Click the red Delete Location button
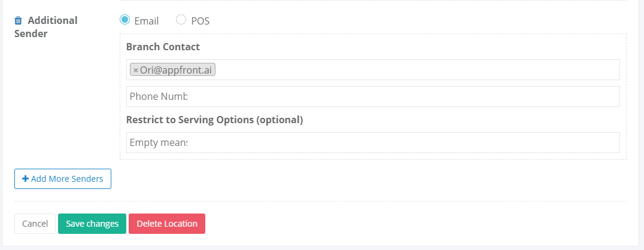This screenshot has height=250, width=644. point(167,224)
